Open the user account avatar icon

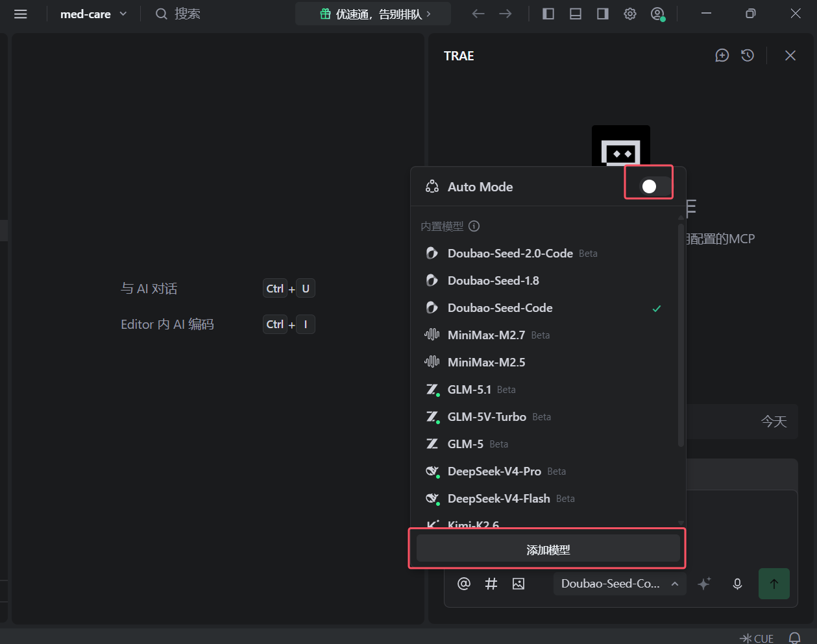point(657,14)
